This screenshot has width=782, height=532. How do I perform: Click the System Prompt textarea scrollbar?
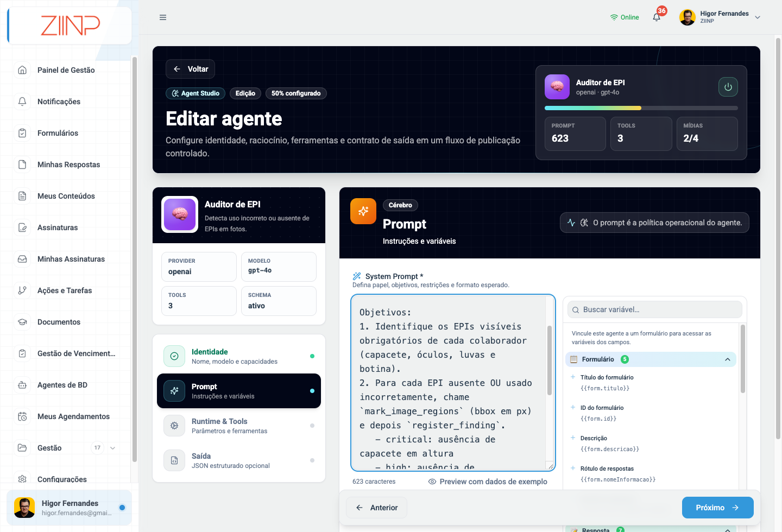[550, 360]
